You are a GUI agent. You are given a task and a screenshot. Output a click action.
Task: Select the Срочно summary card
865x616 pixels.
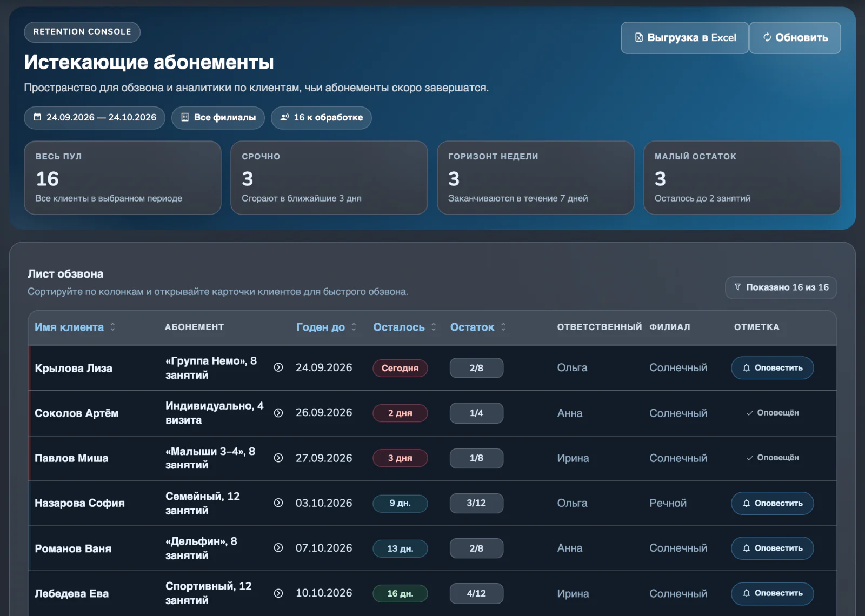[329, 178]
